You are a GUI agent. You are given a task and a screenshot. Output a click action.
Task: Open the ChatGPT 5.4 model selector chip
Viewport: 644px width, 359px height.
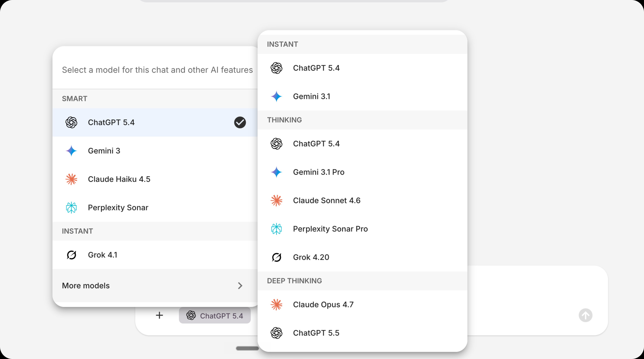(215, 316)
